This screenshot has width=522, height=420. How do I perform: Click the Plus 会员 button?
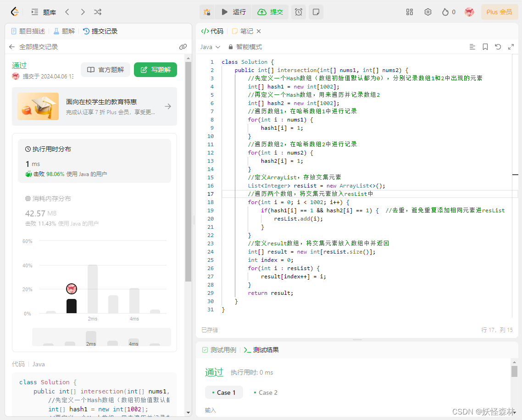[x=499, y=12]
